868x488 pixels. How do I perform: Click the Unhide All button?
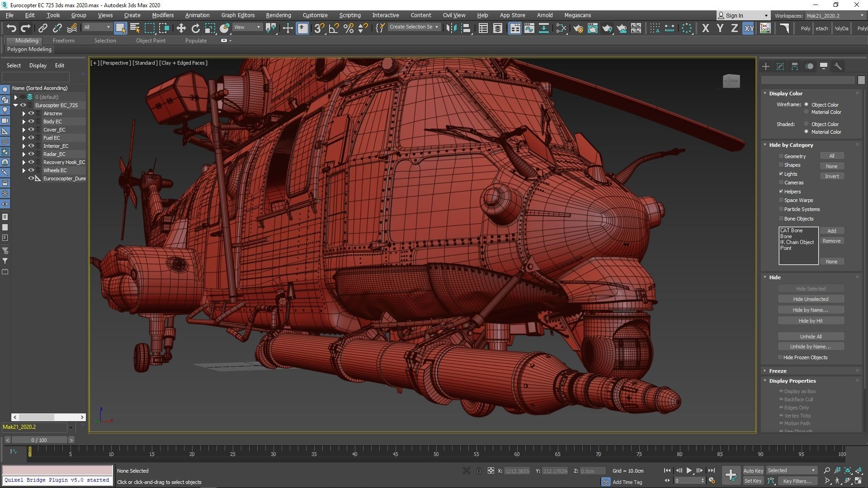(x=810, y=336)
